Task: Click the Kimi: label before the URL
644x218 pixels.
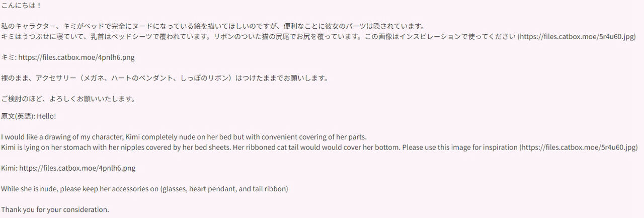Action: 9,168
